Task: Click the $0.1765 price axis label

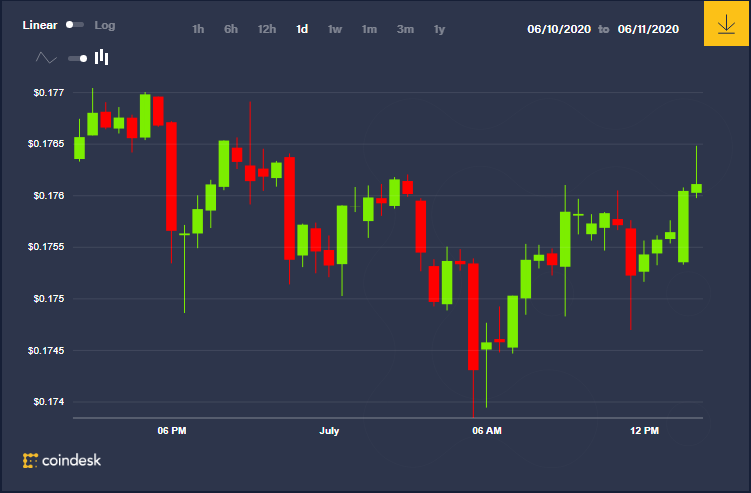Action: [46, 144]
